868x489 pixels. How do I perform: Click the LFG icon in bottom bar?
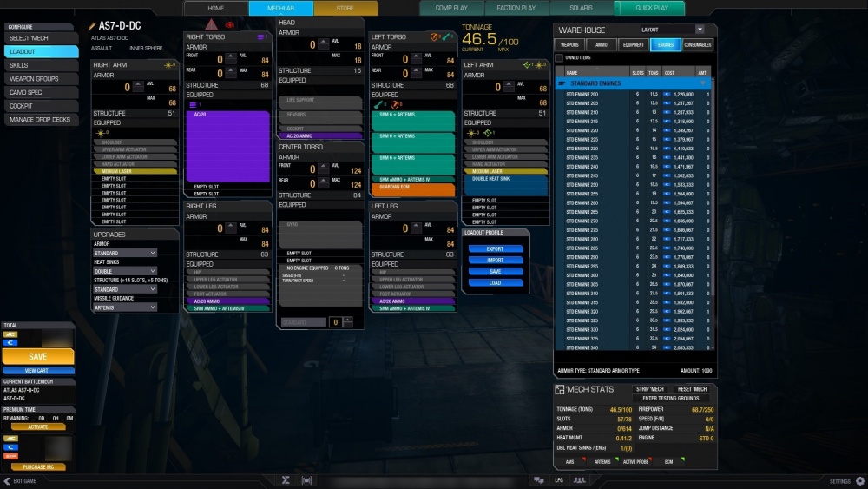pos(559,480)
